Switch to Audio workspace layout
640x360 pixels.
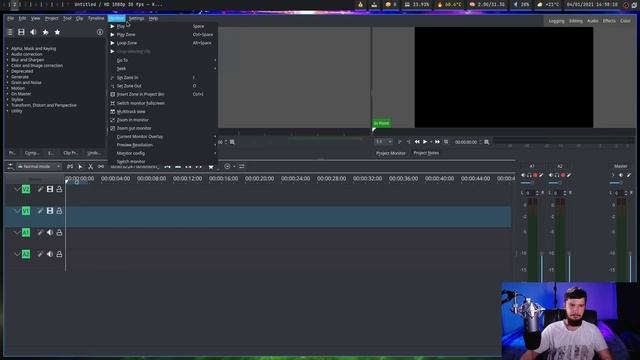[x=593, y=21]
